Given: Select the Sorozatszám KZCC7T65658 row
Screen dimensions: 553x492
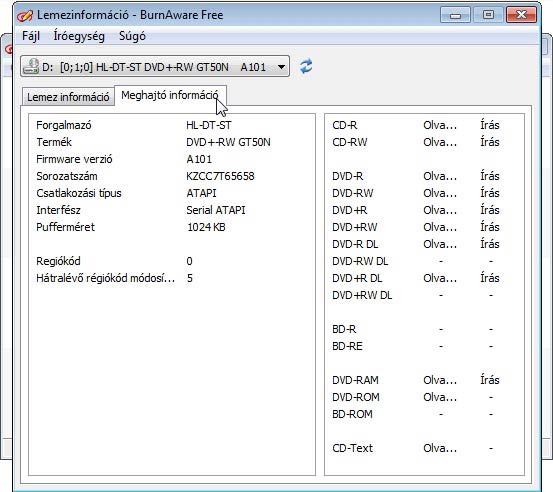Looking at the screenshot, I should point(172,176).
